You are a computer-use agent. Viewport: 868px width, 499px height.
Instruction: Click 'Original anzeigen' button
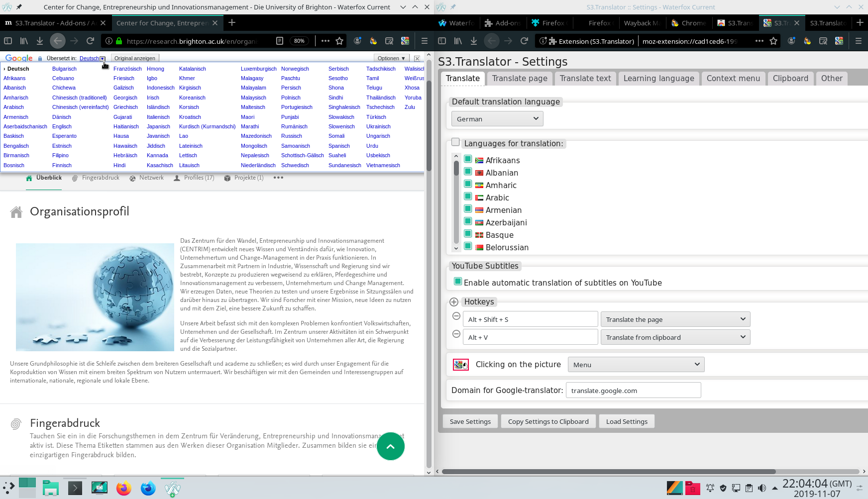point(135,58)
